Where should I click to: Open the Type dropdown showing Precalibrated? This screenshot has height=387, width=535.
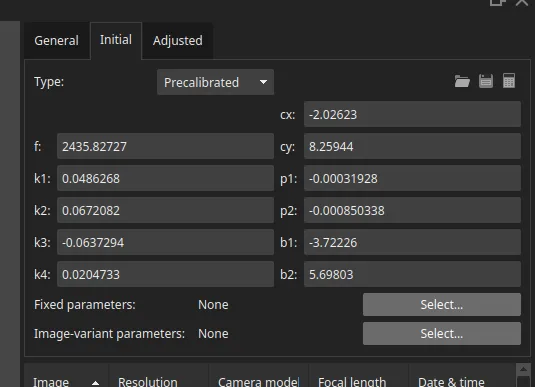(x=215, y=82)
